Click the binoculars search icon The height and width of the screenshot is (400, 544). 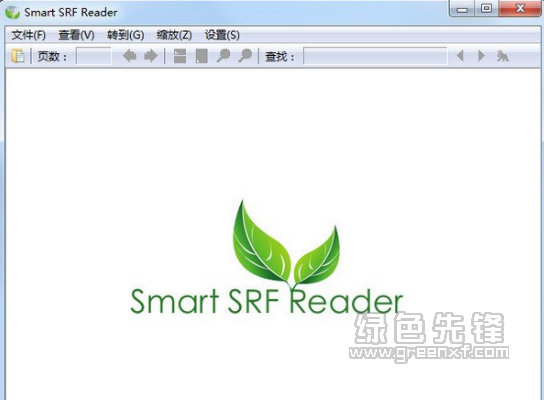pyautogui.click(x=502, y=56)
